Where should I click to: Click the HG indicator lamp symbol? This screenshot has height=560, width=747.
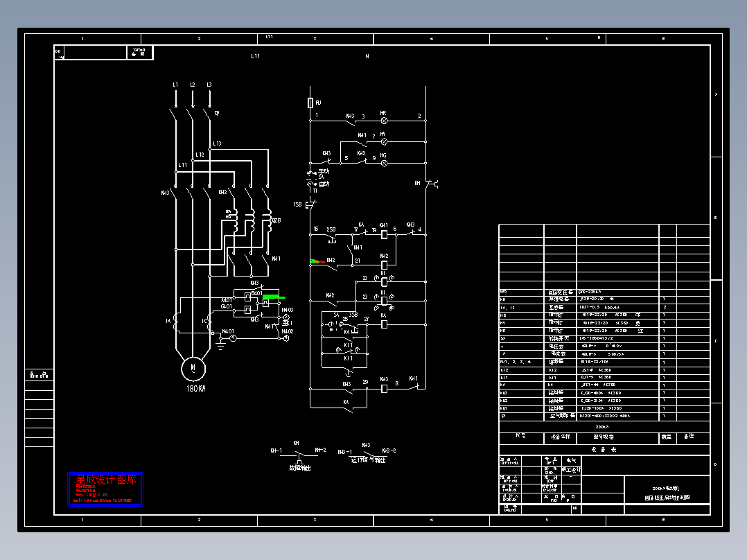(384, 163)
